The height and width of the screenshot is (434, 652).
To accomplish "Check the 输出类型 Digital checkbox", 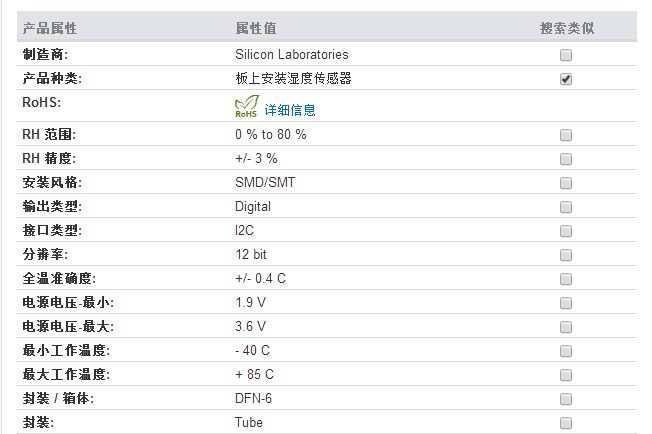I will tap(566, 207).
